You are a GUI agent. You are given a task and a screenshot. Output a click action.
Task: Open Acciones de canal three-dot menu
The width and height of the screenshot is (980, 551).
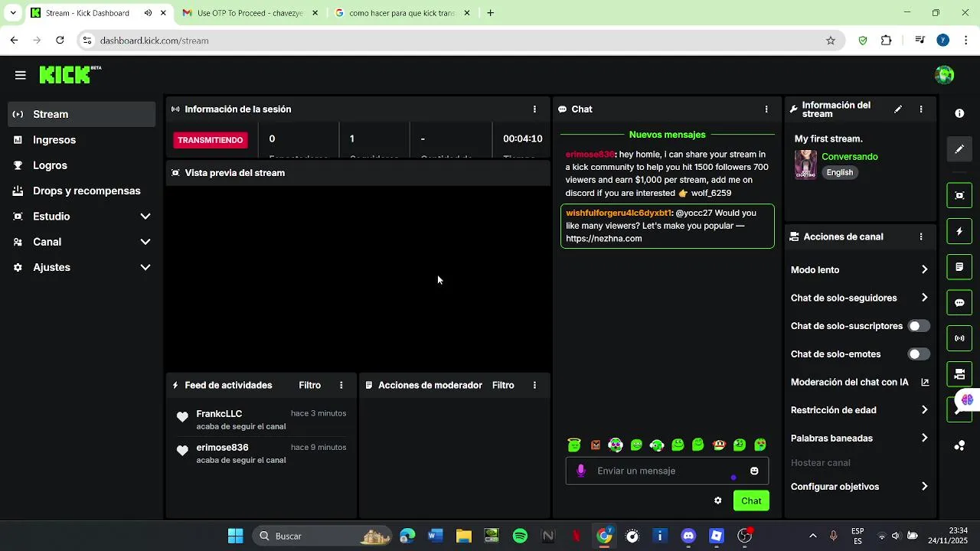pos(921,237)
